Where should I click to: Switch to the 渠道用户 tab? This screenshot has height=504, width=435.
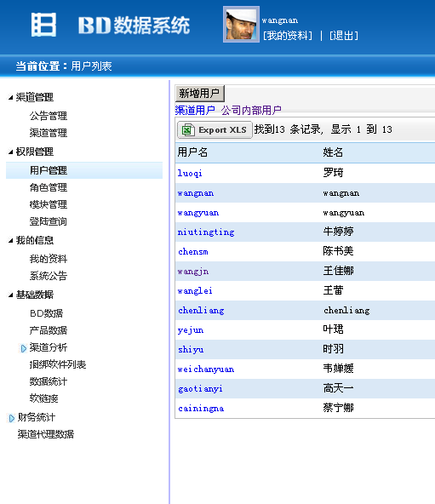tap(195, 111)
